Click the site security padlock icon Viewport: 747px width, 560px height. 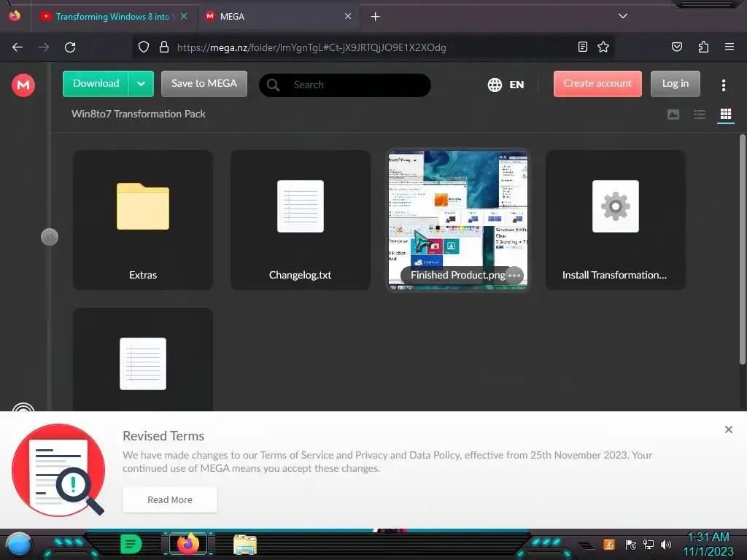pos(164,47)
